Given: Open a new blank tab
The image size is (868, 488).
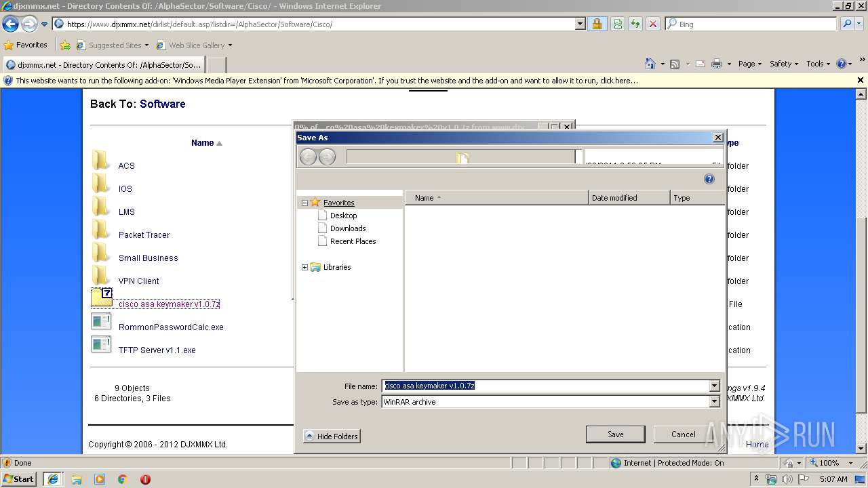Looking at the screenshot, I should tap(216, 65).
